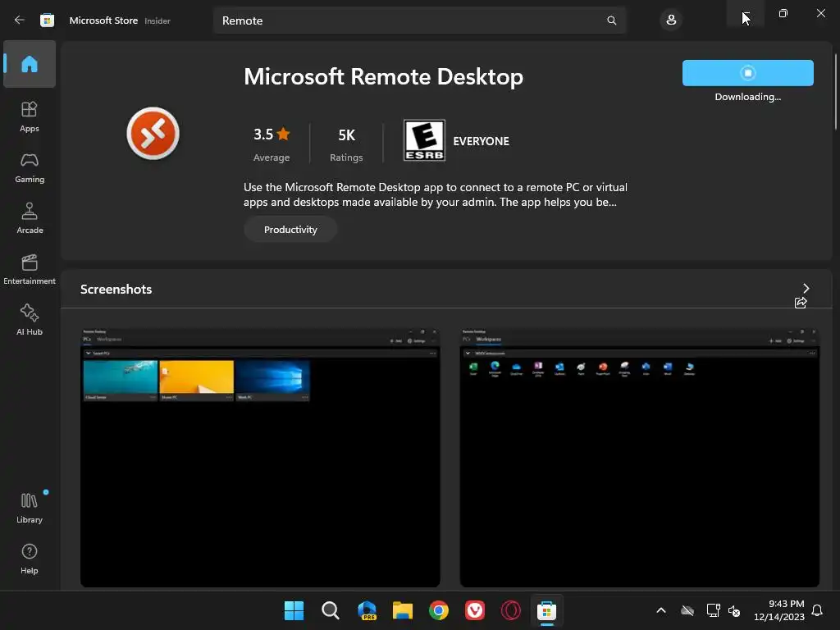The image size is (840, 630).
Task: Open the Windows Start menu
Action: [x=294, y=610]
